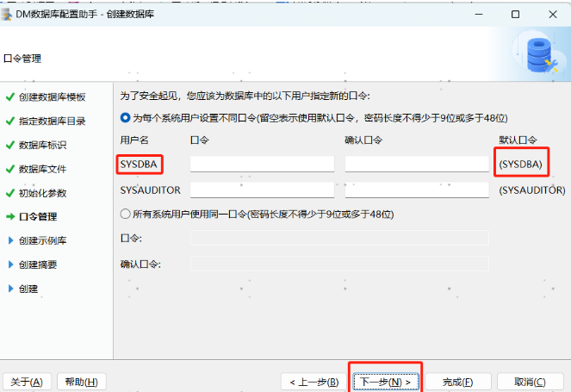This screenshot has height=392, width=571.
Task: Click the SYSDBA username label
Action: coord(139,165)
